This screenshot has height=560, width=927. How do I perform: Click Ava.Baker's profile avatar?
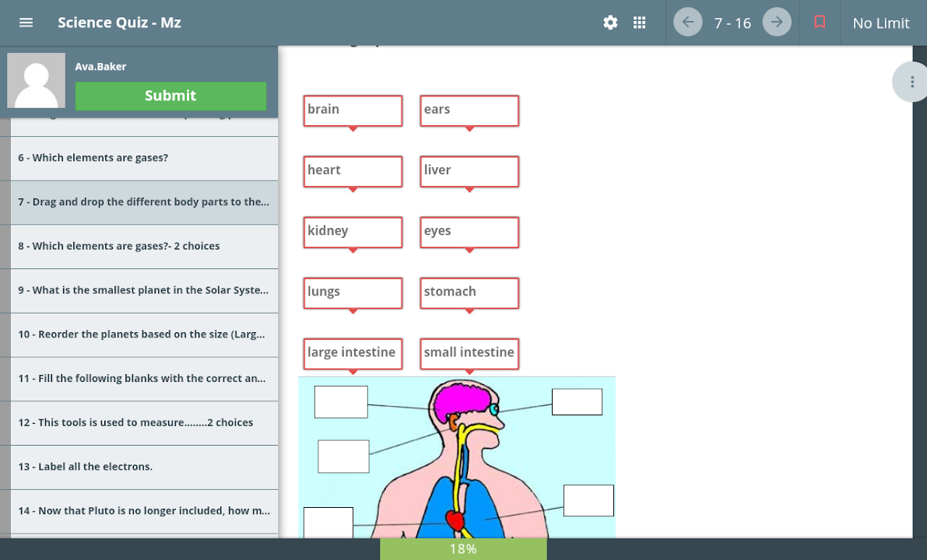pyautogui.click(x=36, y=80)
